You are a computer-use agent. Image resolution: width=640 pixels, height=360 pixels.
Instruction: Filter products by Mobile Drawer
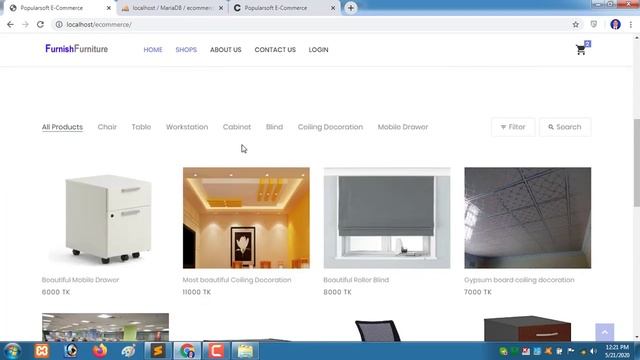[403, 127]
